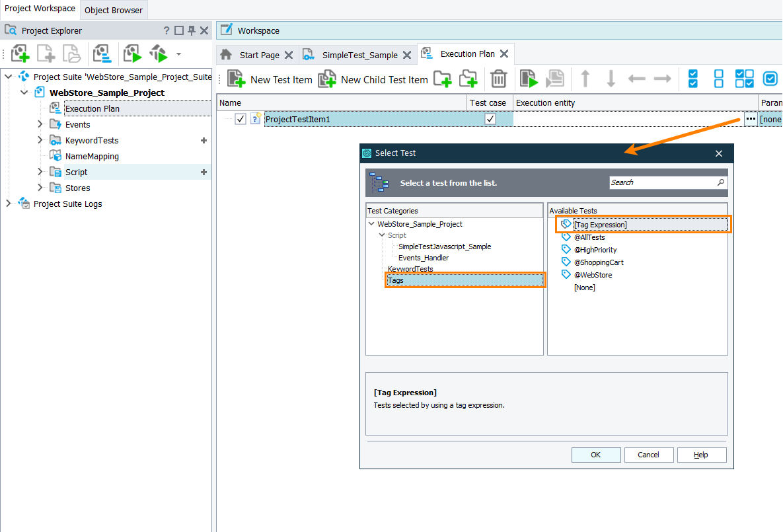Click the Check All Test Items icon
The height and width of the screenshot is (532, 783).
tap(693, 79)
